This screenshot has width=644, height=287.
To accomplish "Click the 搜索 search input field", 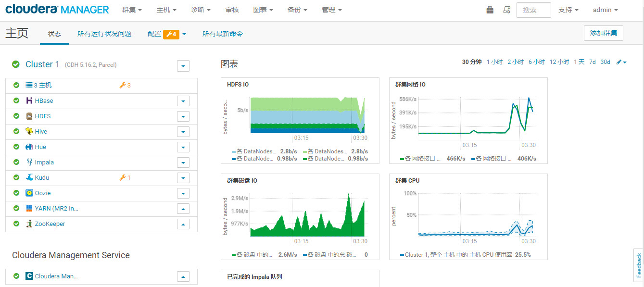I will 533,9.
